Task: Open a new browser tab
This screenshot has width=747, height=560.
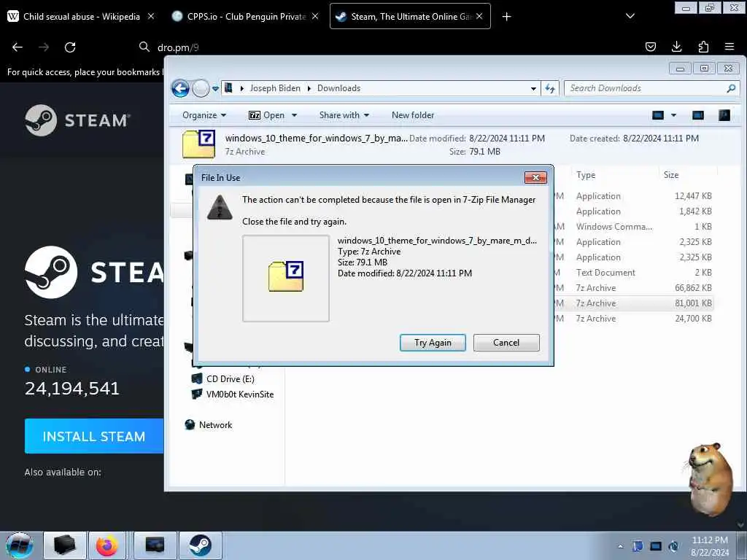Action: [506, 17]
